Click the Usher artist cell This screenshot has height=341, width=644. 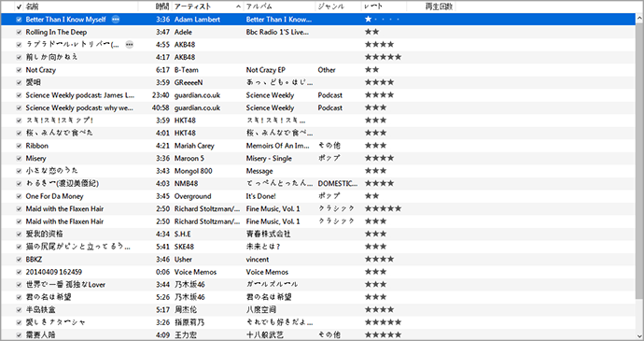[x=183, y=259]
